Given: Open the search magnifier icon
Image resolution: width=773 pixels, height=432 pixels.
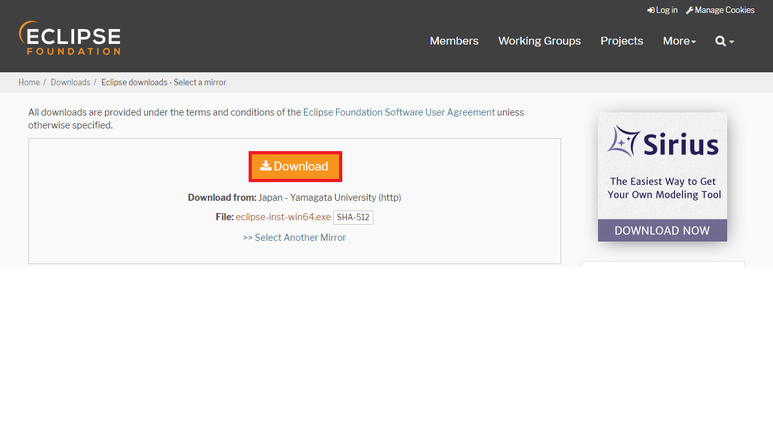Looking at the screenshot, I should tap(724, 41).
